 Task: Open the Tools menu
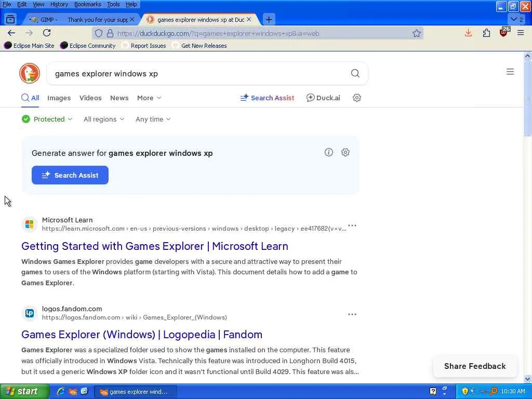point(113,4)
